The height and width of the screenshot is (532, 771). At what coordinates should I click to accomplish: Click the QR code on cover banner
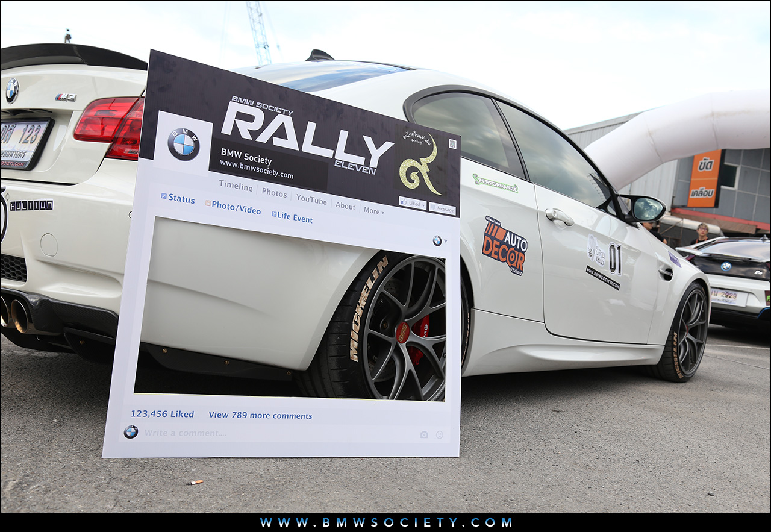[x=452, y=143]
